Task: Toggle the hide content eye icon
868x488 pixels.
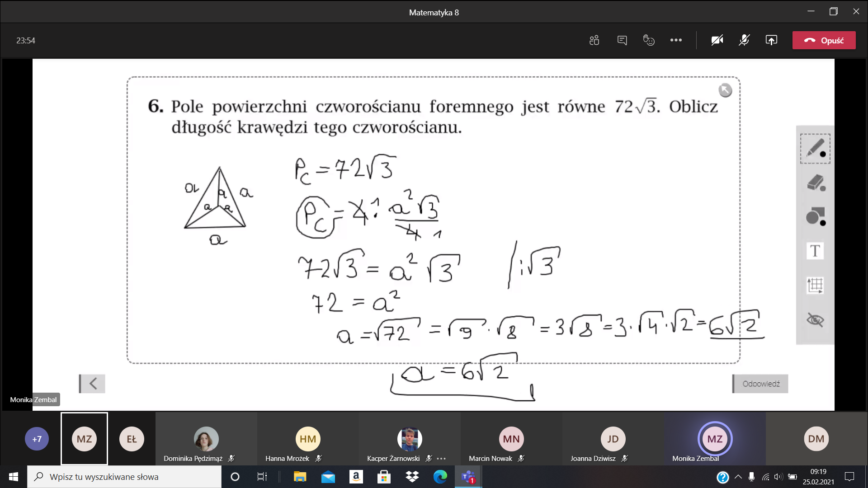Action: tap(815, 320)
